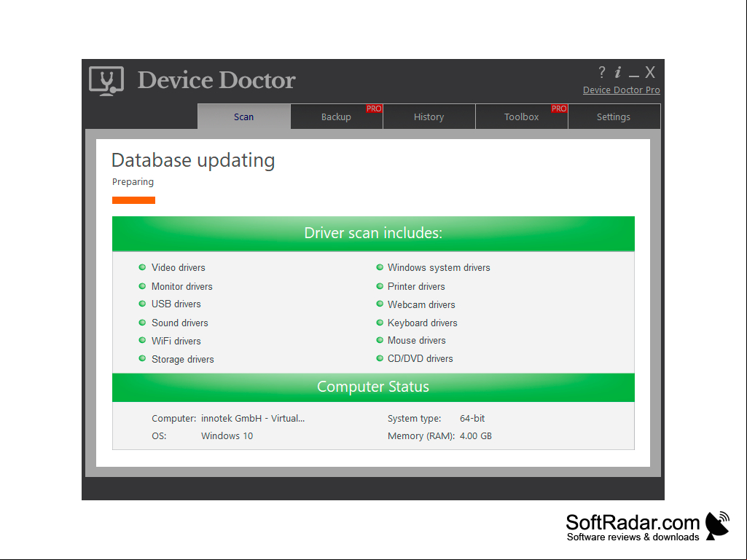Select 'Sound drivers' list entry
The image size is (747, 560).
tap(179, 323)
